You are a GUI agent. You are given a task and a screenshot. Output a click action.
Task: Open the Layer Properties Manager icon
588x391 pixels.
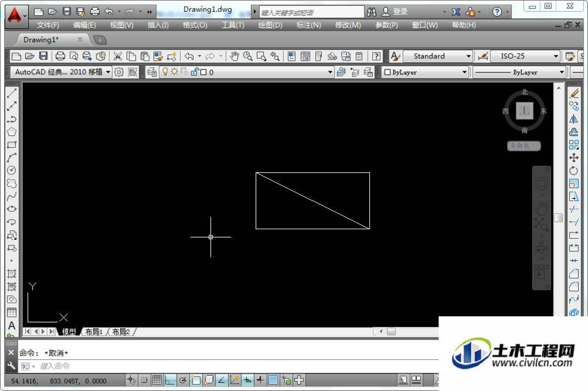click(x=152, y=72)
